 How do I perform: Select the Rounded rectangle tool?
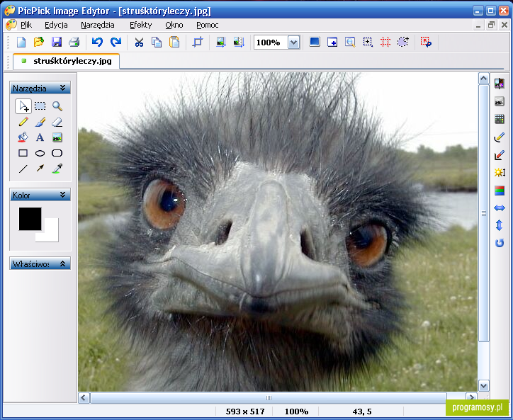coord(57,153)
